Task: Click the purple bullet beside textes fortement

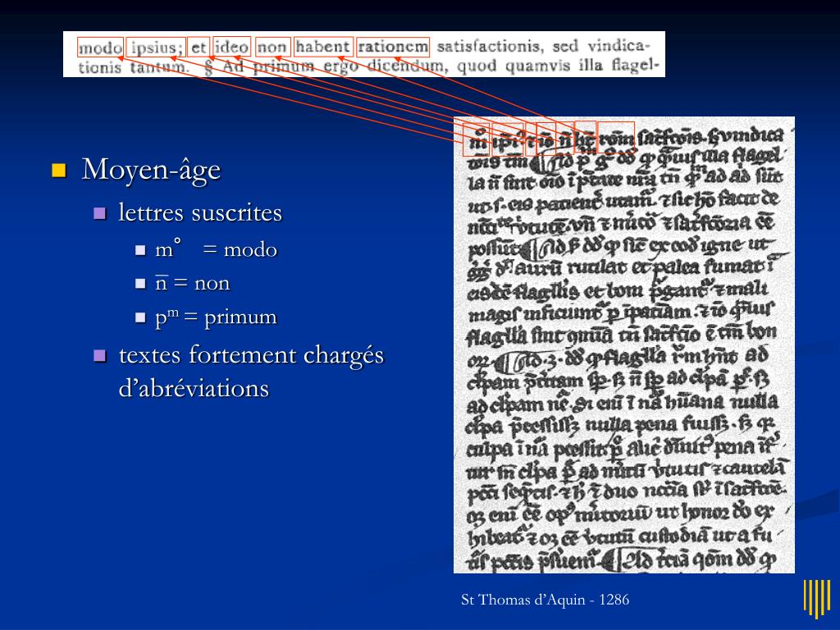Action: pyautogui.click(x=99, y=356)
